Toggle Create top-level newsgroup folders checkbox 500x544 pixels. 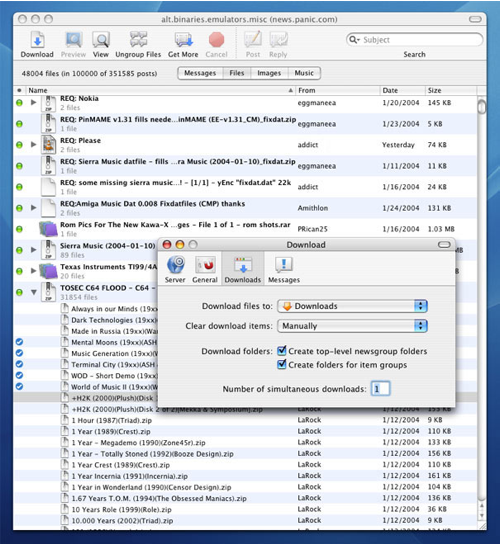tap(282, 351)
